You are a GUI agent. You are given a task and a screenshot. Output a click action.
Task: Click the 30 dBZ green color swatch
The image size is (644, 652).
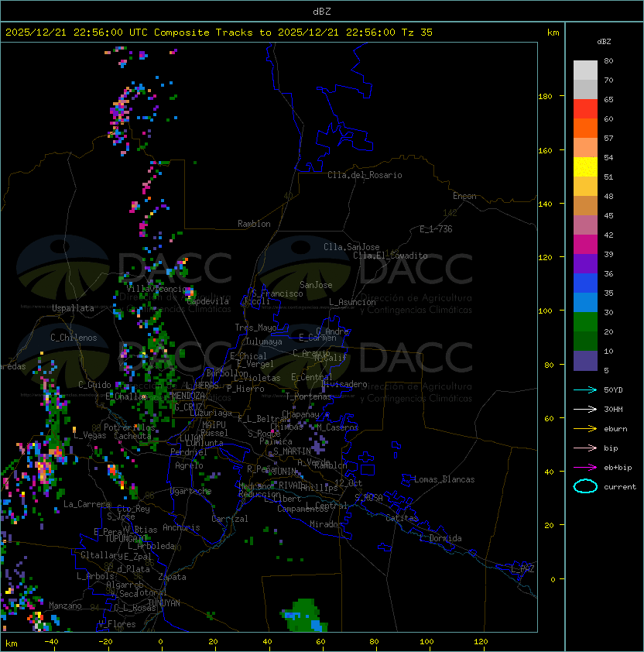pyautogui.click(x=585, y=321)
